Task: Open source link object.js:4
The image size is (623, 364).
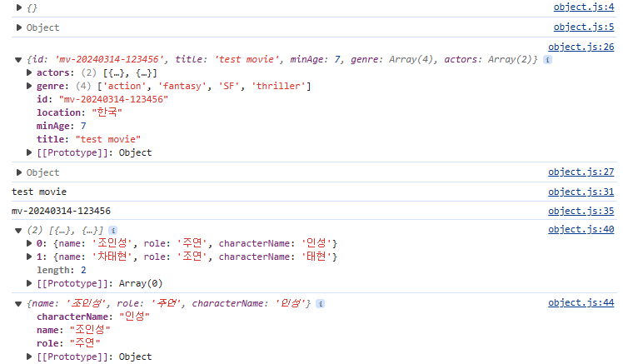Action: click(x=584, y=7)
